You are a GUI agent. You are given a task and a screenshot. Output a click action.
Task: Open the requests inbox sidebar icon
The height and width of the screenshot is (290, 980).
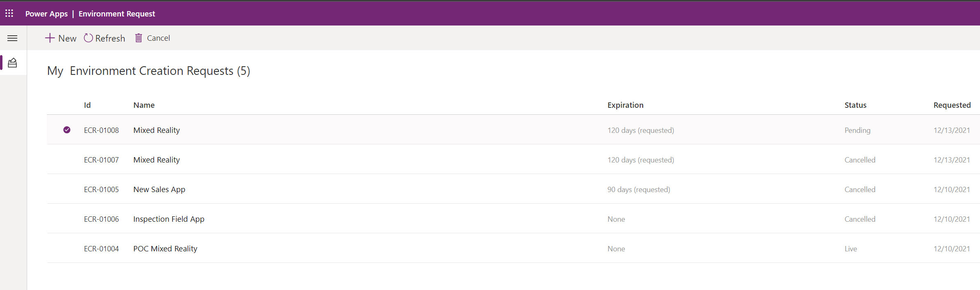12,63
